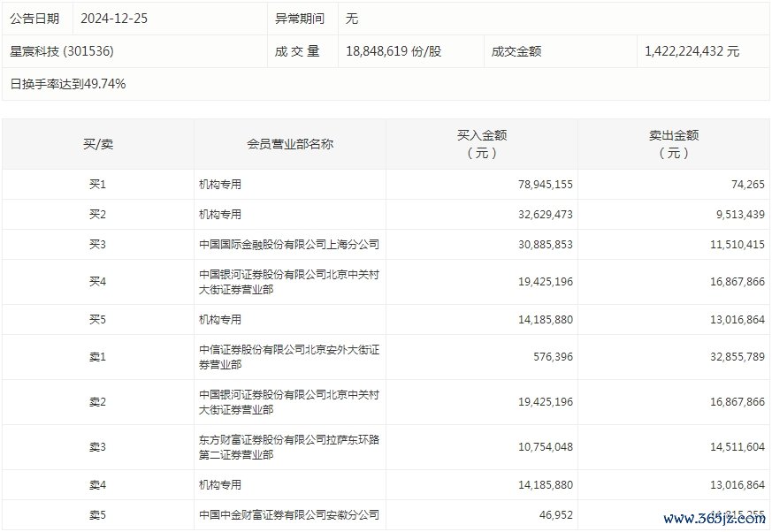Click the 卖出金额 (元) column header
Screen dimensions: 772x532
click(x=674, y=144)
